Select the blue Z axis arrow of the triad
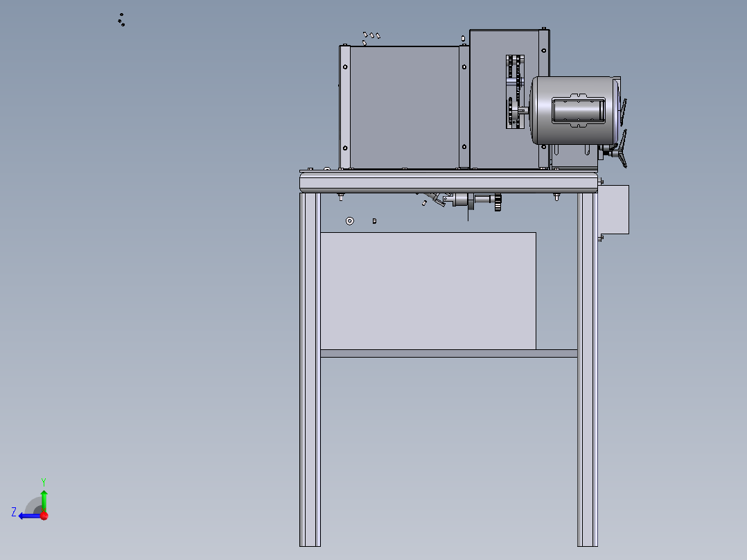Screen dimensions: 747x560 [28, 516]
